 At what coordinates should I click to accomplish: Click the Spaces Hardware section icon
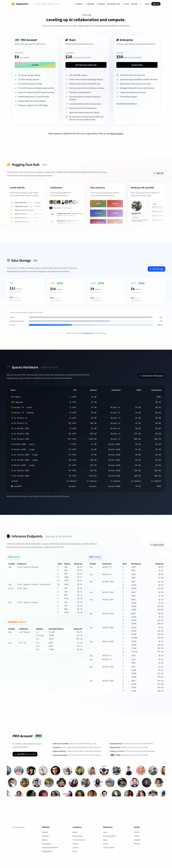pos(8,367)
